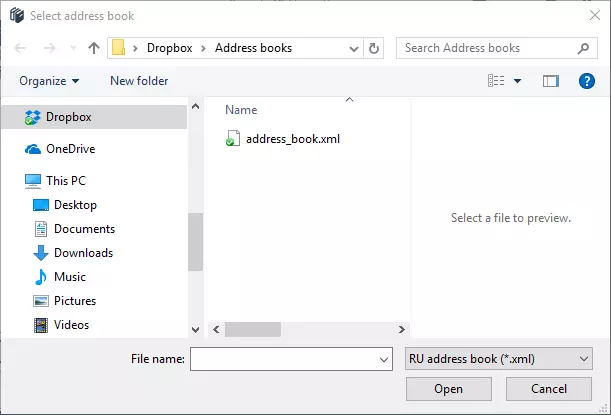Open the view options dropdown arrow

coord(517,81)
